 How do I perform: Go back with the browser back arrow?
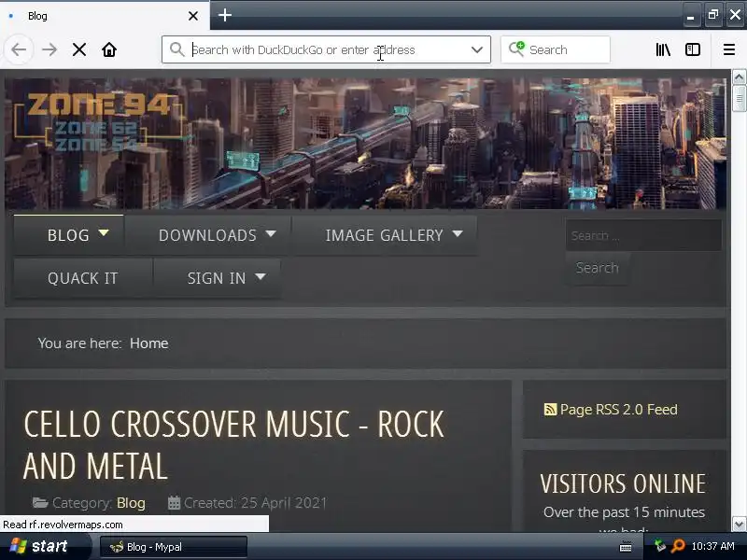point(19,49)
